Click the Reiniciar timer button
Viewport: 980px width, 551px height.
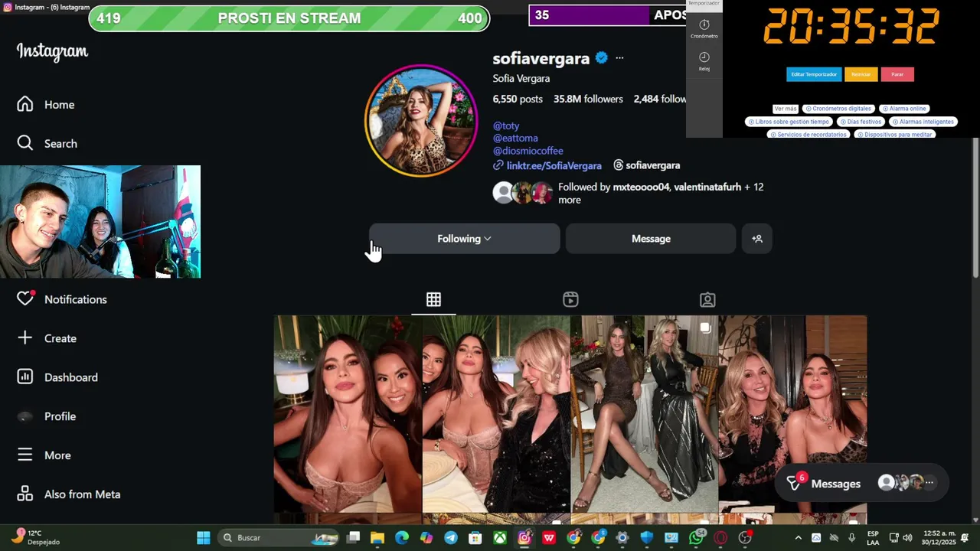point(861,74)
